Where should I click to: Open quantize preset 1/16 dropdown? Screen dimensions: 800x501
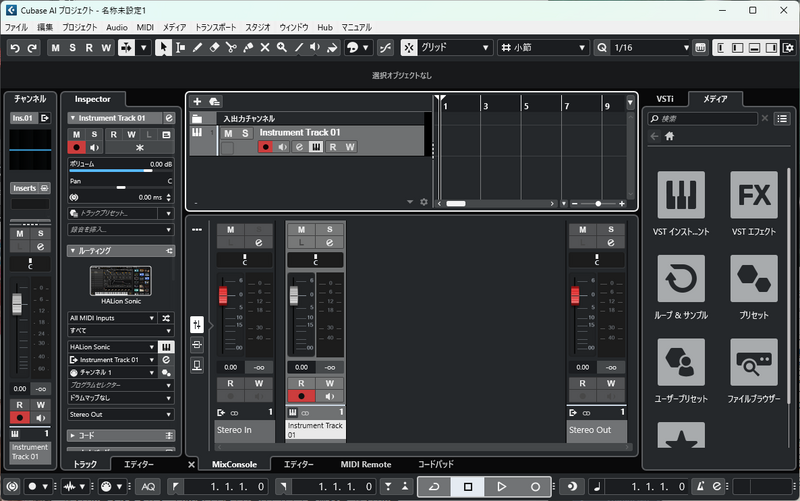point(651,47)
